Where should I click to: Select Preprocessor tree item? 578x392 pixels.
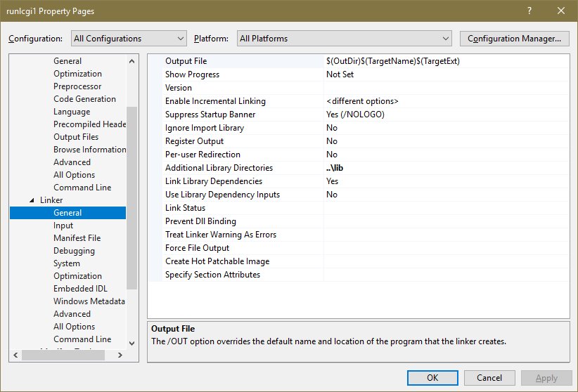[x=77, y=86]
